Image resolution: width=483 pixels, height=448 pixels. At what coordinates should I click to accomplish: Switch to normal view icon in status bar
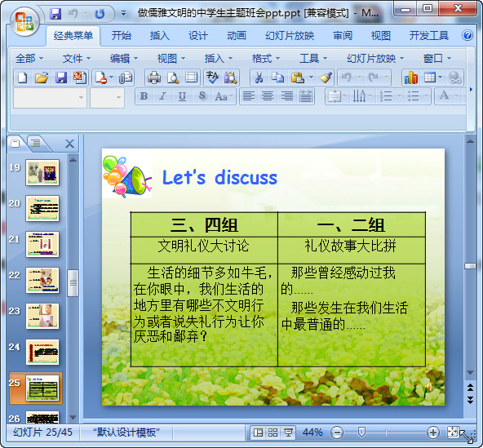pos(258,432)
